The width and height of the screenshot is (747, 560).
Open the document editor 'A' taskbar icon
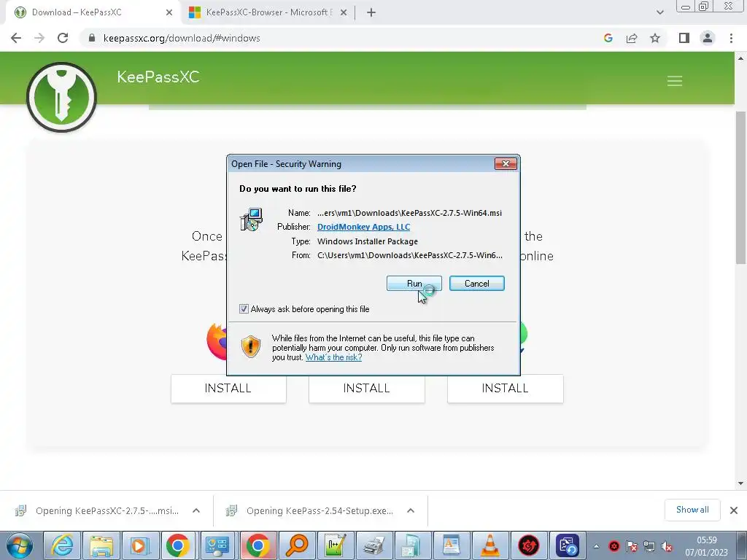[x=451, y=545]
